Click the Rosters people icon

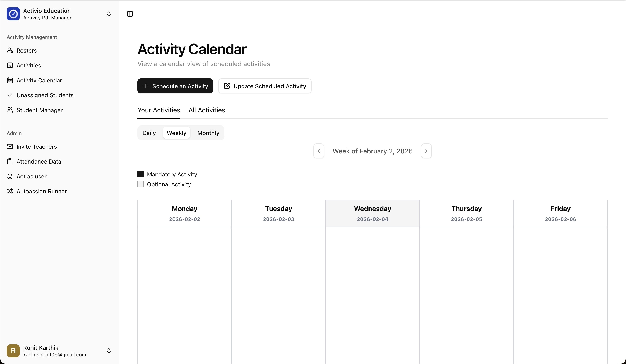pos(10,51)
